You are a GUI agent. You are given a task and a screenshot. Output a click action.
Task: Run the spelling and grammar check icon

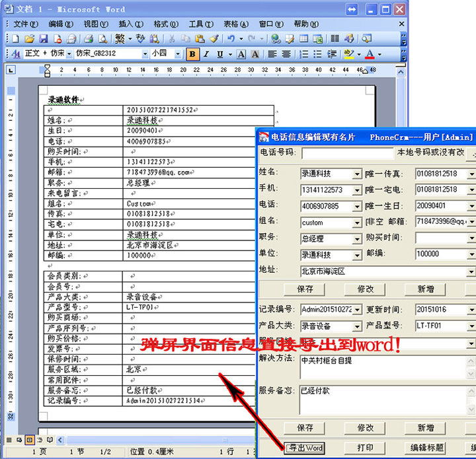[140, 39]
